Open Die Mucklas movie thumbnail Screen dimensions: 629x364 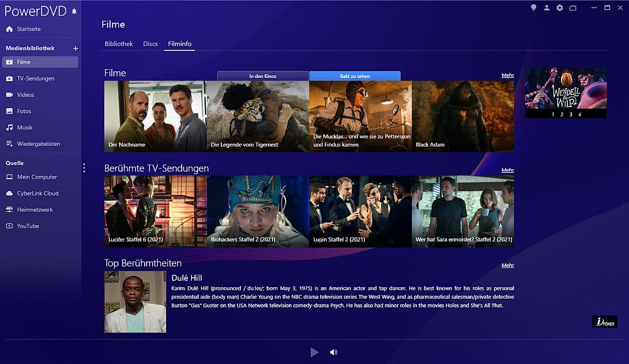(360, 116)
